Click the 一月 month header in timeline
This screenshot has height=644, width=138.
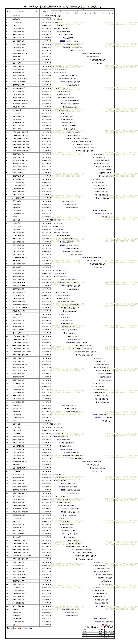[x=107, y=11]
